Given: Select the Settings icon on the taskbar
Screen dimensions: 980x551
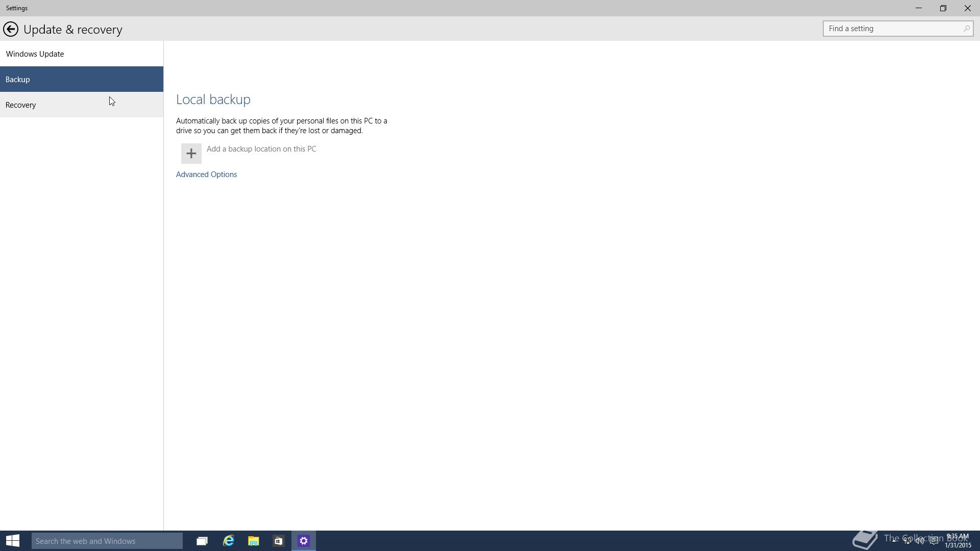Looking at the screenshot, I should coord(303,540).
